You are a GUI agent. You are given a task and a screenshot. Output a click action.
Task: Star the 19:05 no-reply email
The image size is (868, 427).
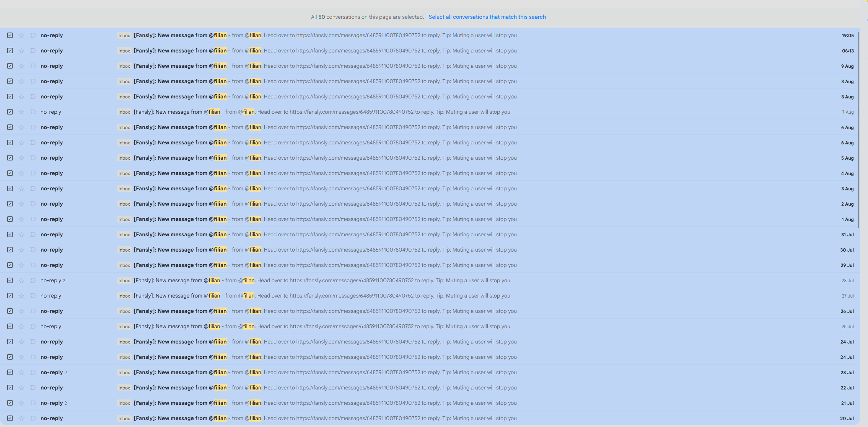21,36
